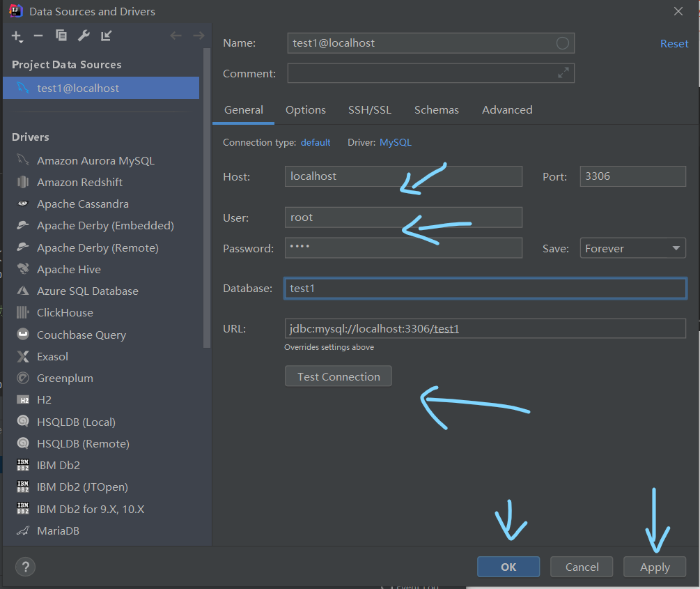Image resolution: width=700 pixels, height=589 pixels.
Task: Select the IBM Db2 driver
Action: point(58,465)
